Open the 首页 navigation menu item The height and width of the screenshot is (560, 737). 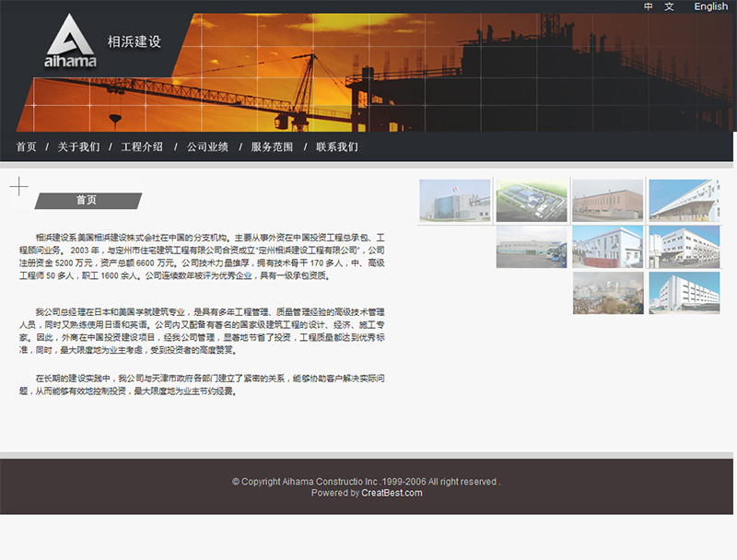pyautogui.click(x=26, y=146)
